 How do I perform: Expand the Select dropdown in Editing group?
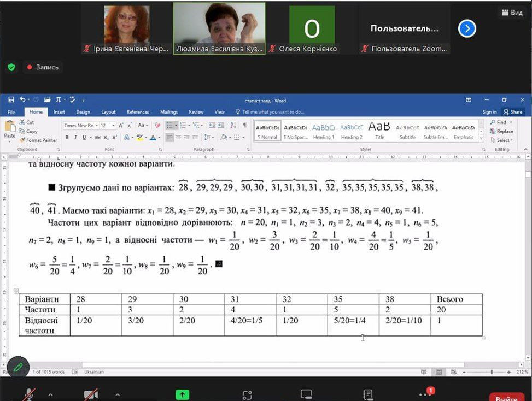point(501,140)
